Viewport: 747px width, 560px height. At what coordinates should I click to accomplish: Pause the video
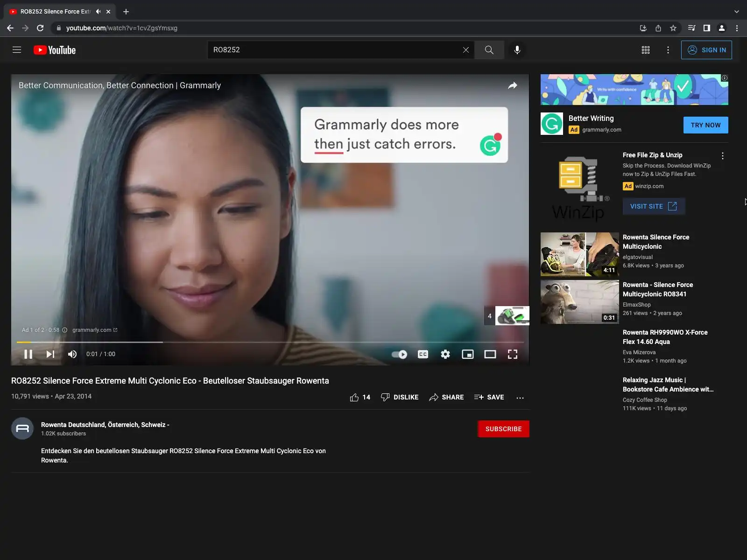click(28, 354)
